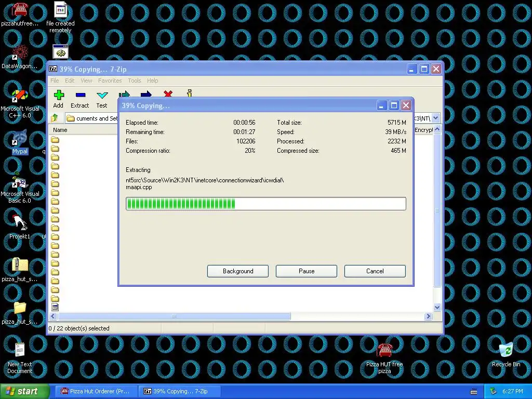The height and width of the screenshot is (399, 532).
Task: Sort by the Name column header
Action: (83, 130)
